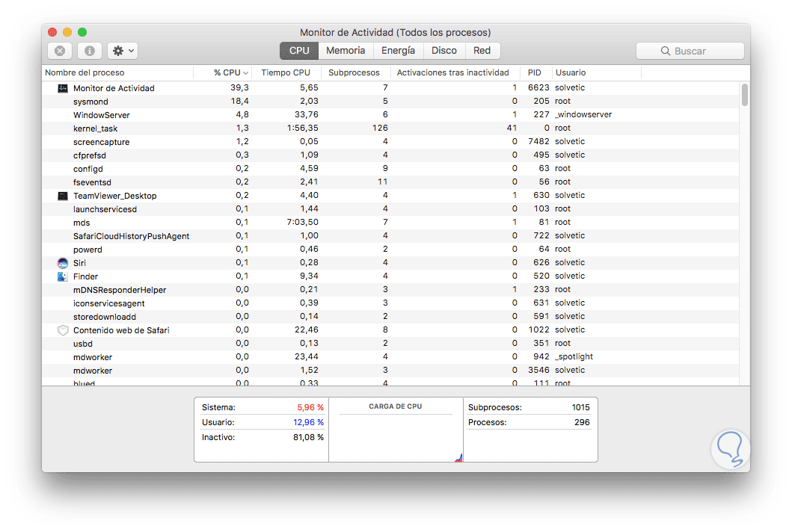Screen dimensions: 792x532
Task: Select the mds process row
Action: tap(390, 223)
